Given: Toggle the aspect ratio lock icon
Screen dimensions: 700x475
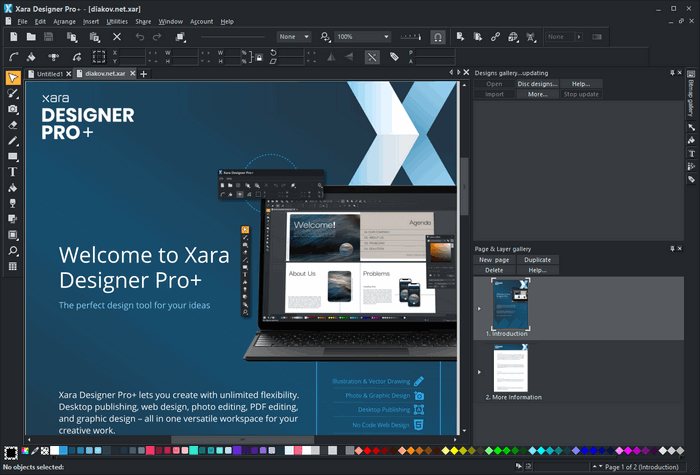Looking at the screenshot, I should click(259, 57).
